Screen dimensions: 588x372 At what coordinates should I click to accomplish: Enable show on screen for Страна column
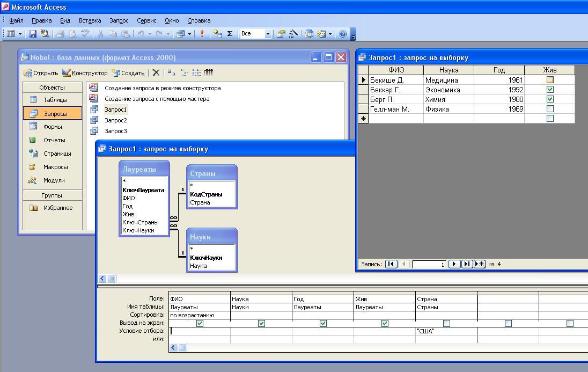pos(446,323)
